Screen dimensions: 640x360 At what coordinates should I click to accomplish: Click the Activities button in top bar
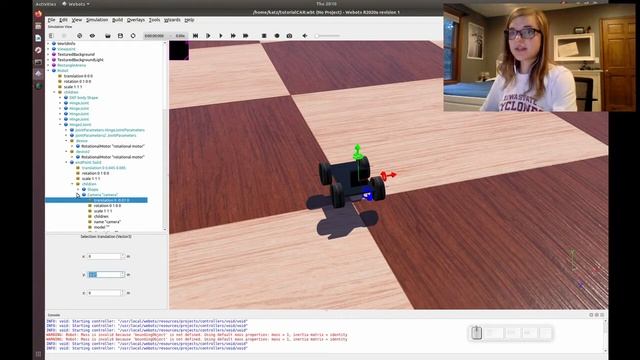click(46, 4)
